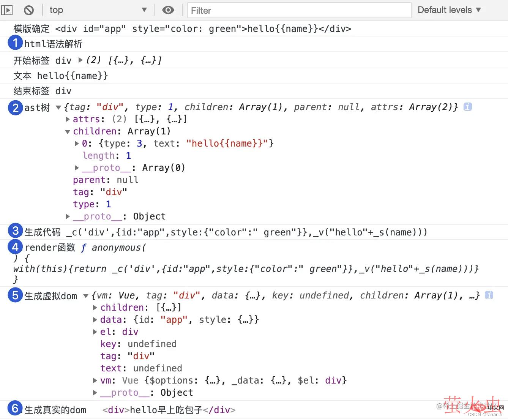Expand vm: Vue {$options...} entry
Viewport: 508px width, 420px height.
tap(95, 381)
